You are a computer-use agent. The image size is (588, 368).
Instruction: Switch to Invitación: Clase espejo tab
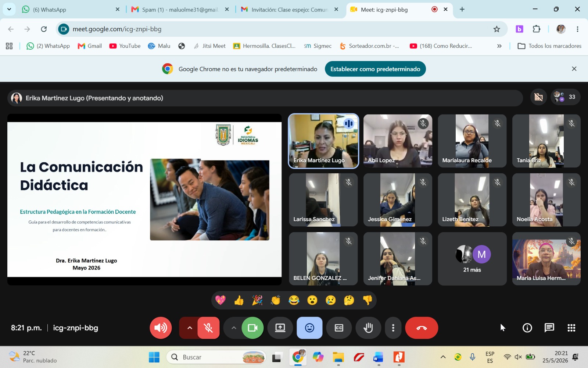click(290, 10)
